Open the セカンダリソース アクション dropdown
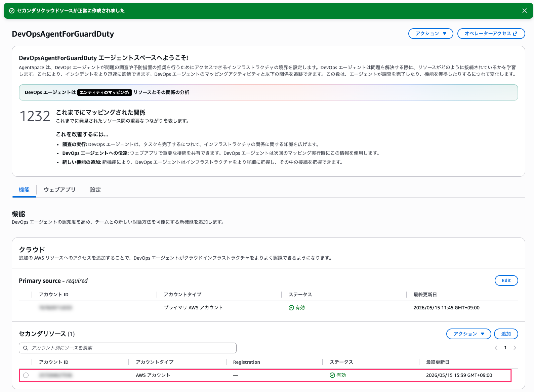534x392 pixels. tap(468, 334)
